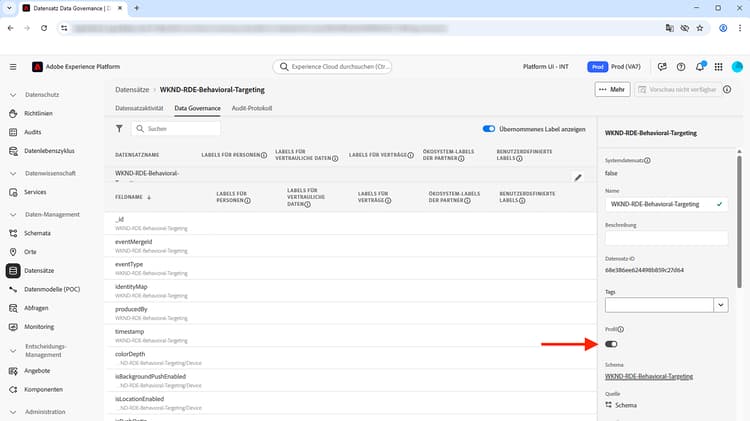The height and width of the screenshot is (421, 750).
Task: Click the Prod (VA7) sandbox selector
Action: (614, 66)
